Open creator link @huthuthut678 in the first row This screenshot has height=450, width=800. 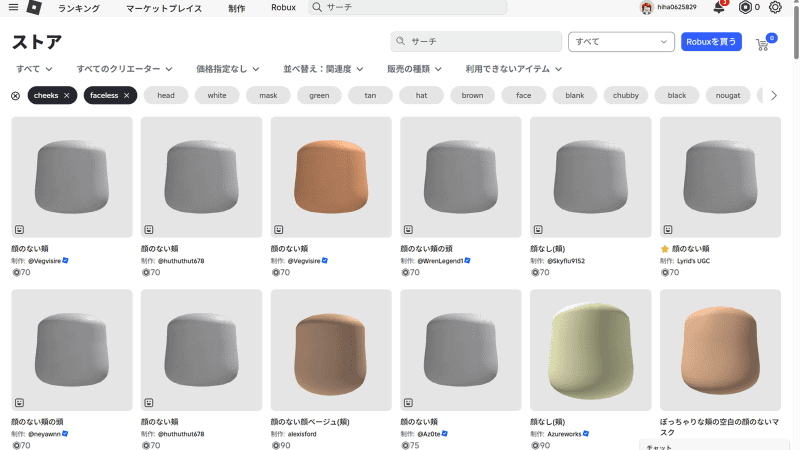(x=181, y=261)
